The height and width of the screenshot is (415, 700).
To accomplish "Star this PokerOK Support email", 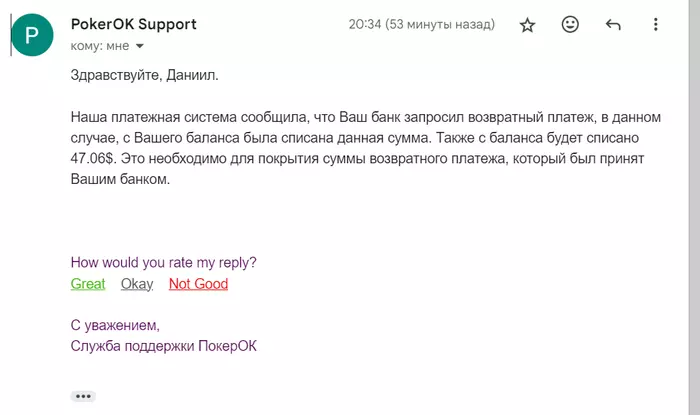I will point(528,25).
